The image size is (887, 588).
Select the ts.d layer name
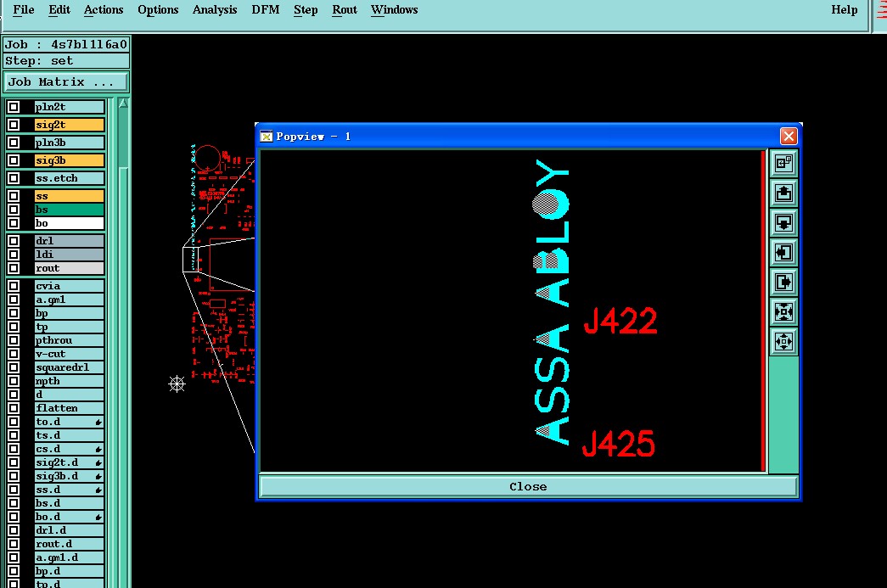tap(70, 435)
